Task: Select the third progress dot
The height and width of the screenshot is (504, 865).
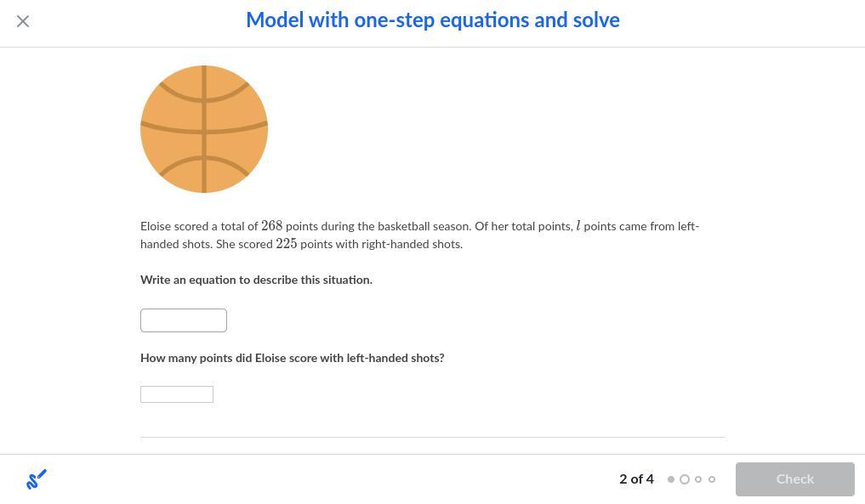Action: click(698, 479)
